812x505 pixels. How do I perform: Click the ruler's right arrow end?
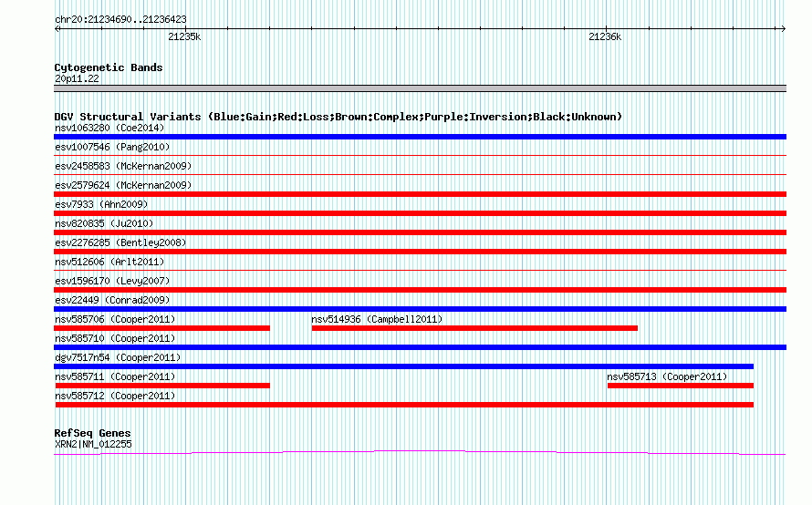[x=783, y=28]
